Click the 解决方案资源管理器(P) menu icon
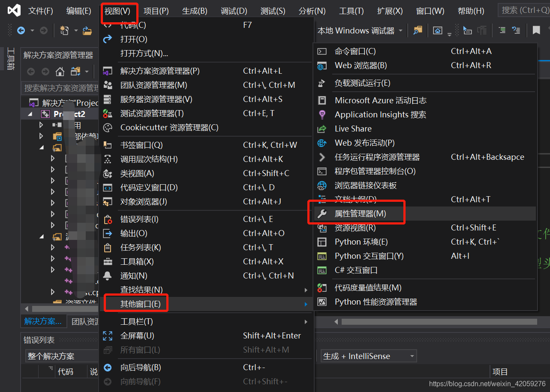The width and height of the screenshot is (550, 392). (x=108, y=71)
